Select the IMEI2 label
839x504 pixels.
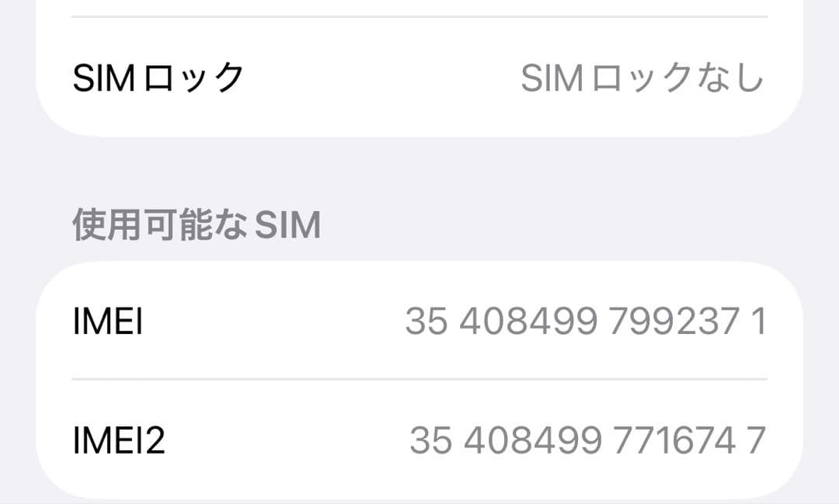pyautogui.click(x=118, y=440)
